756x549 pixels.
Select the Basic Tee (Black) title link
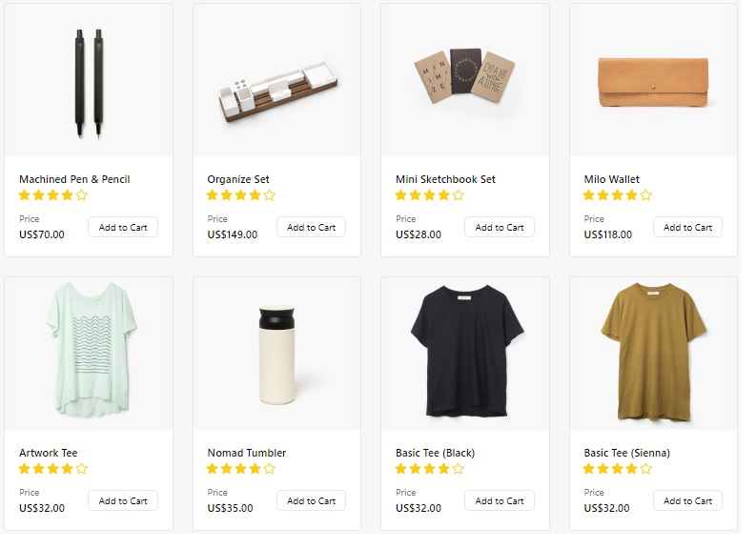(435, 453)
